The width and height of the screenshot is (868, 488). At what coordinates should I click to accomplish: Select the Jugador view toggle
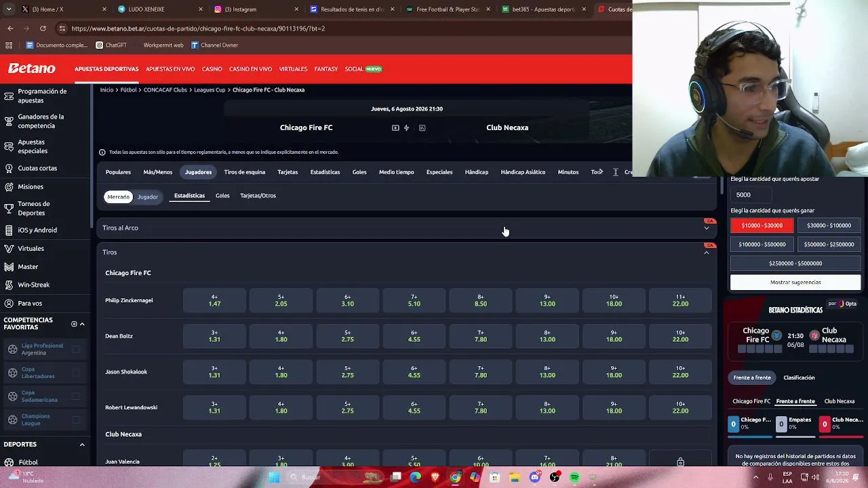click(x=148, y=197)
